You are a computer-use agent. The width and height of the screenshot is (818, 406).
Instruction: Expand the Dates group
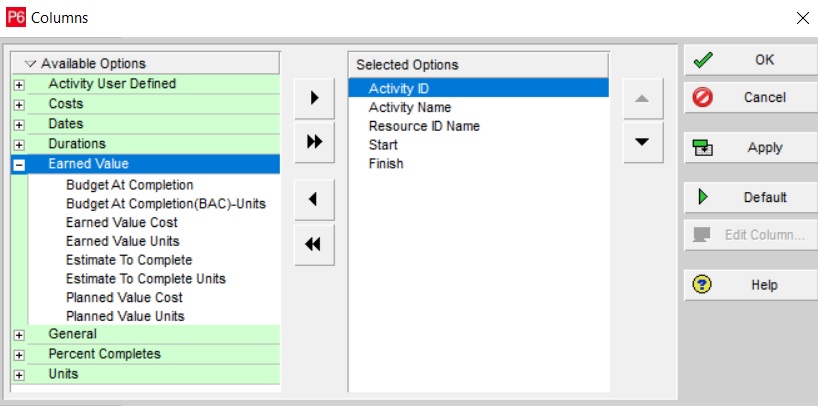coord(19,125)
